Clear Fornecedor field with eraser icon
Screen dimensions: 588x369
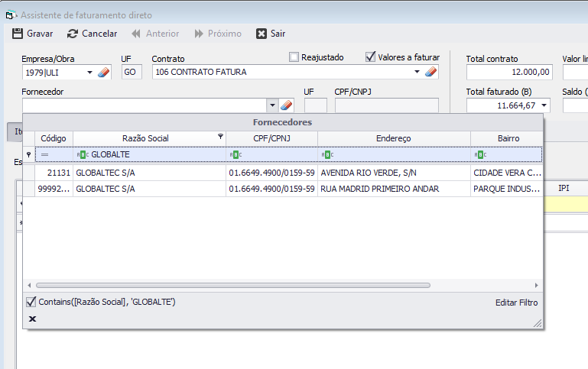(x=287, y=105)
